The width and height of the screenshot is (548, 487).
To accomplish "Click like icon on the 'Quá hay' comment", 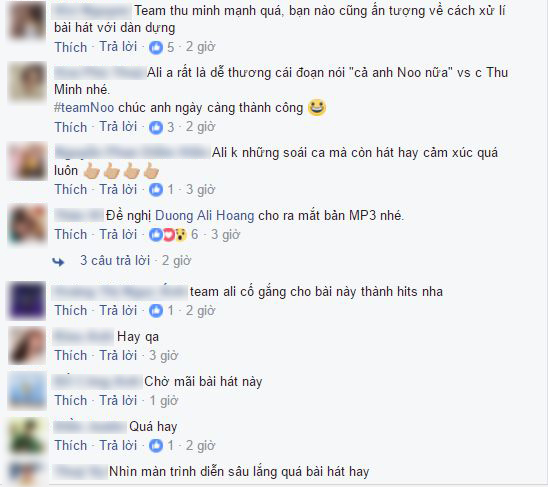I will pos(156,446).
